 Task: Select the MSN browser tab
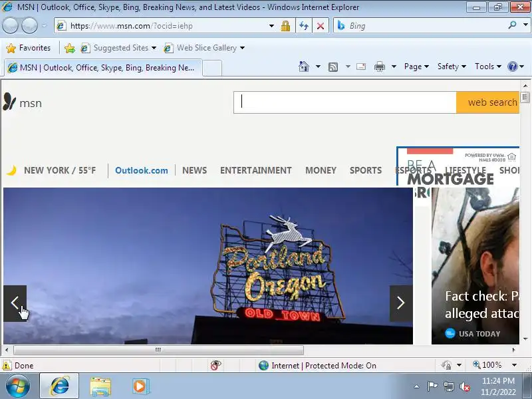[x=103, y=68]
